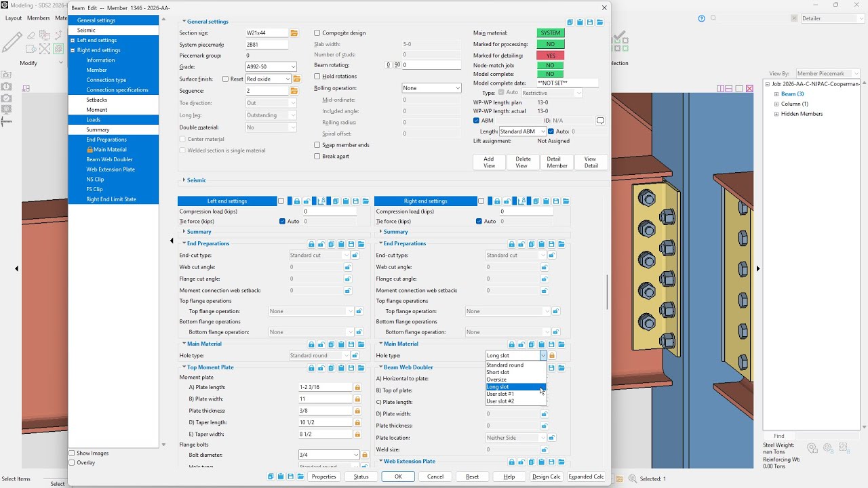Click right Compression load input field
Screen dimensions: 868x488
(526, 211)
